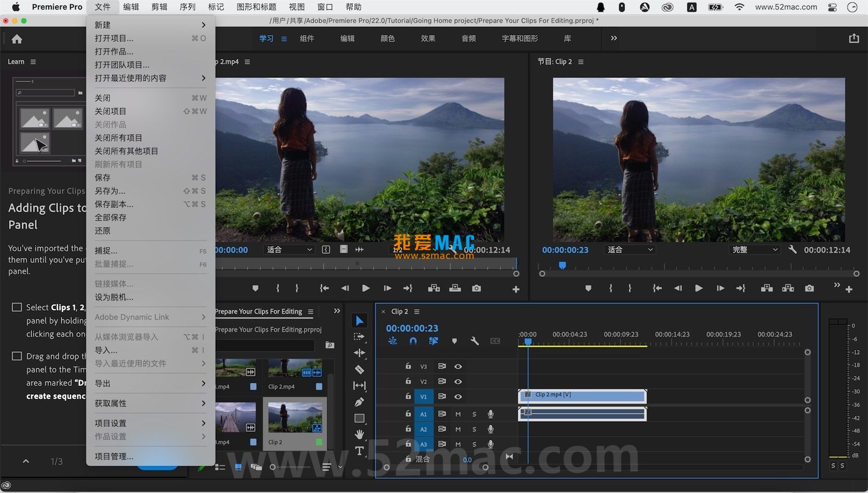Image resolution: width=868 pixels, height=493 pixels.
Task: Hide the V1 track output eye
Action: [458, 396]
